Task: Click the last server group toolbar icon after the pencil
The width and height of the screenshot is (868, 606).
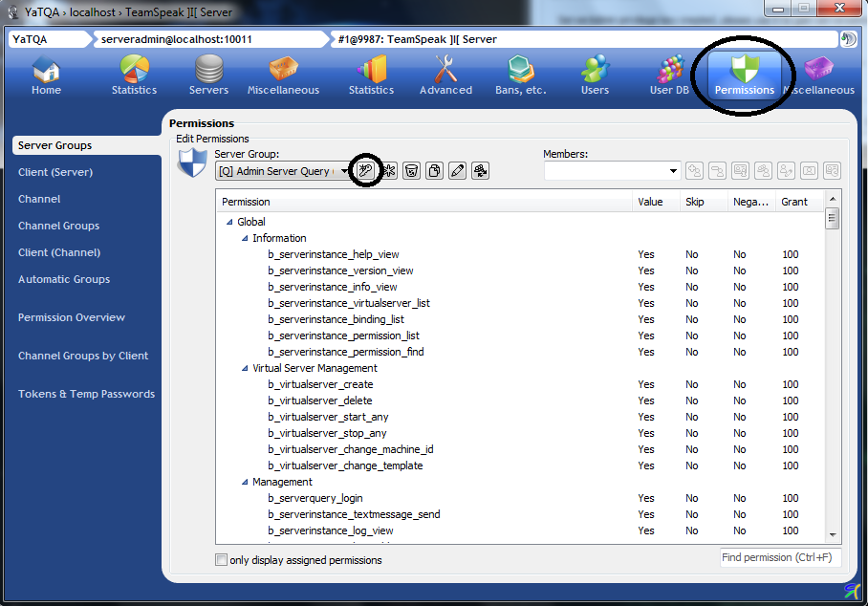Action: tap(481, 170)
